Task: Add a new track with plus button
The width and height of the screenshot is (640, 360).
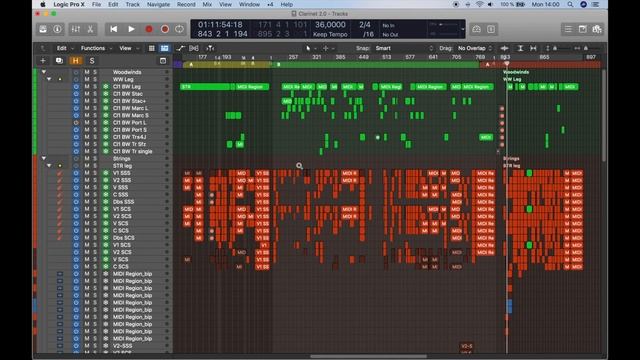Action: click(x=43, y=61)
